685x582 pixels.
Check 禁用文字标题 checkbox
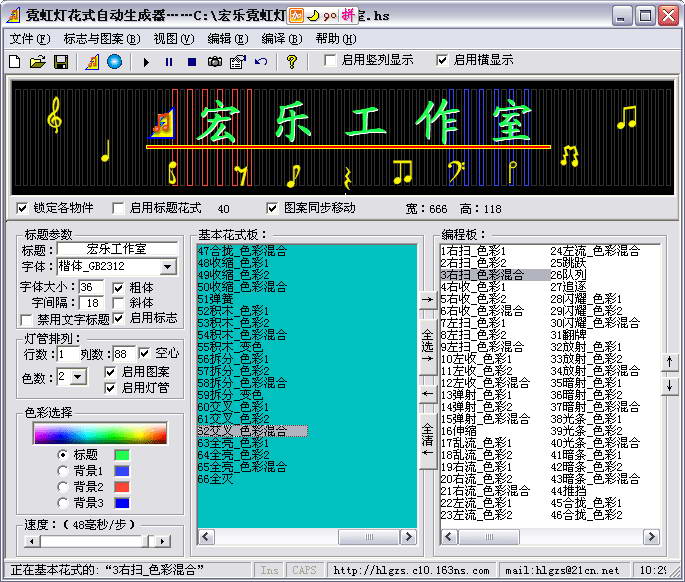(x=26, y=320)
